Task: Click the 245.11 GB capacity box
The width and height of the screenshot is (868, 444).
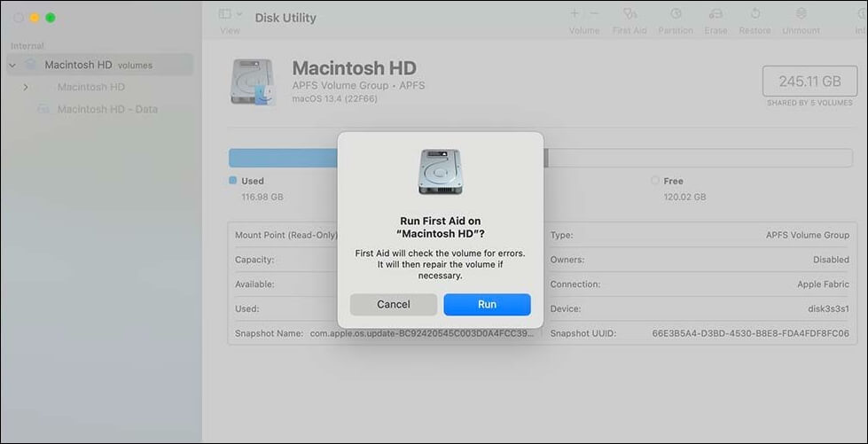Action: tap(809, 81)
